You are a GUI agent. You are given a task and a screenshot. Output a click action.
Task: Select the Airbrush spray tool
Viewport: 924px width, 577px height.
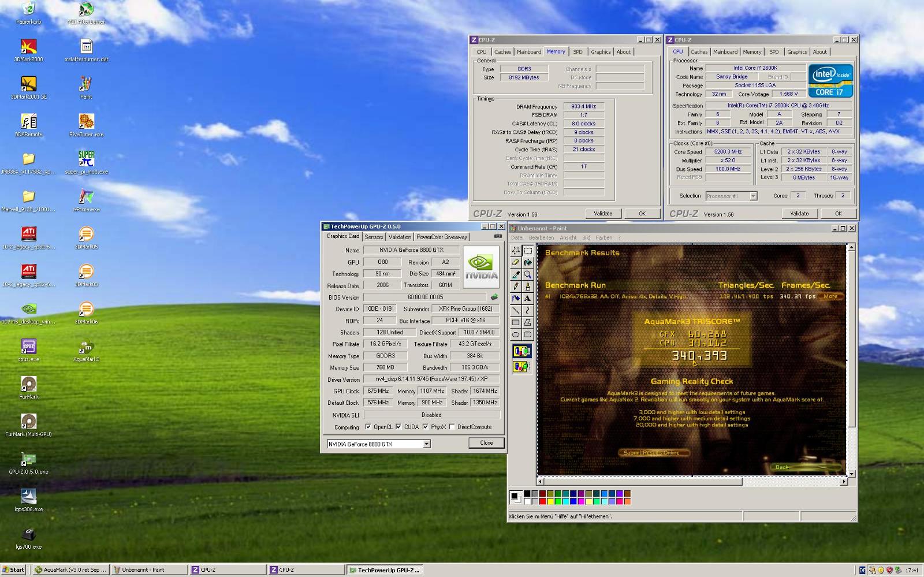[516, 299]
